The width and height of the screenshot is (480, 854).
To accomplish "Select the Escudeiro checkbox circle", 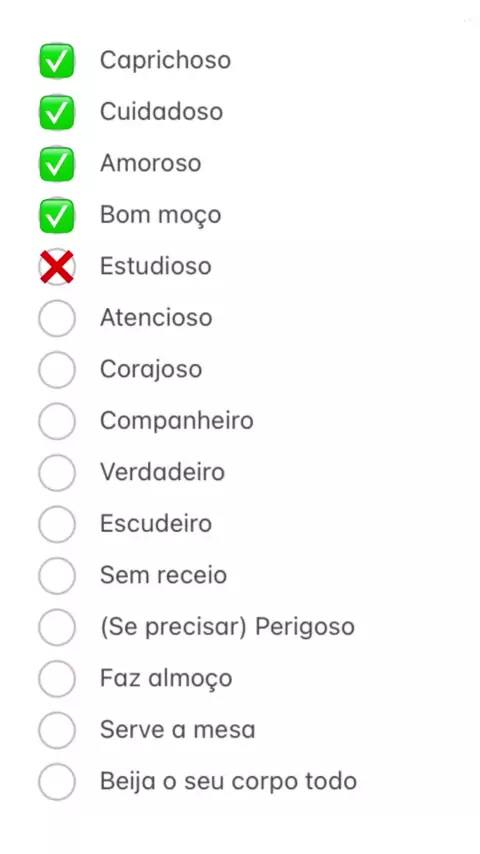I will coord(57,524).
